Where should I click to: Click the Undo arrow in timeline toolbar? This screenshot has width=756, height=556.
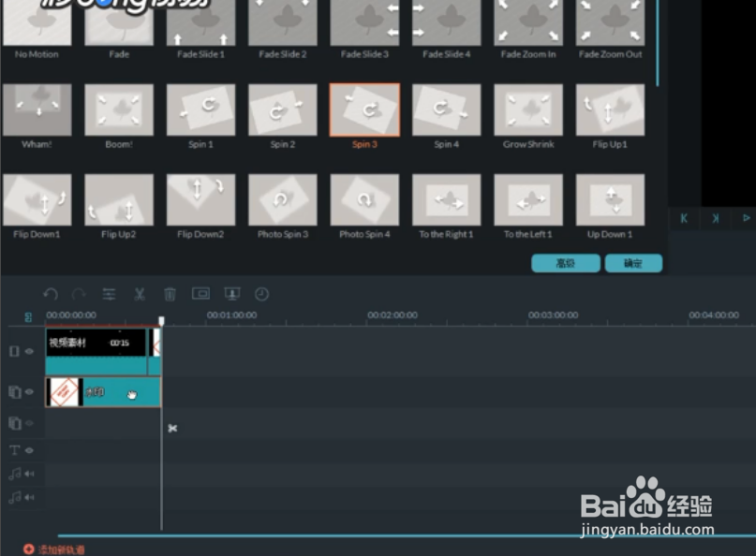pos(51,294)
